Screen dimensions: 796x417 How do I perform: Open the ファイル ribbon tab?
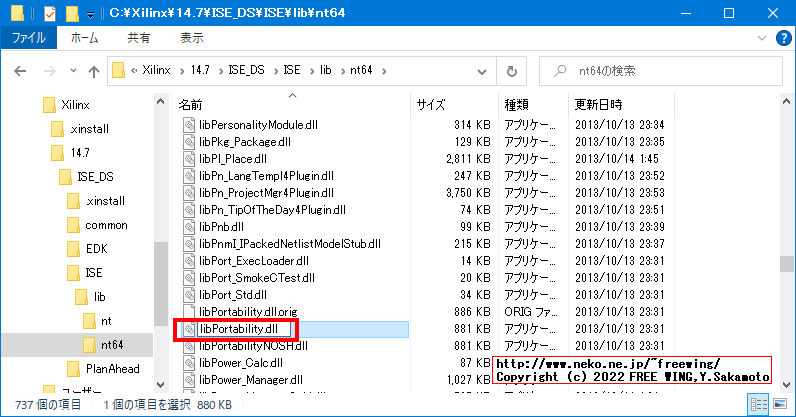(29, 38)
